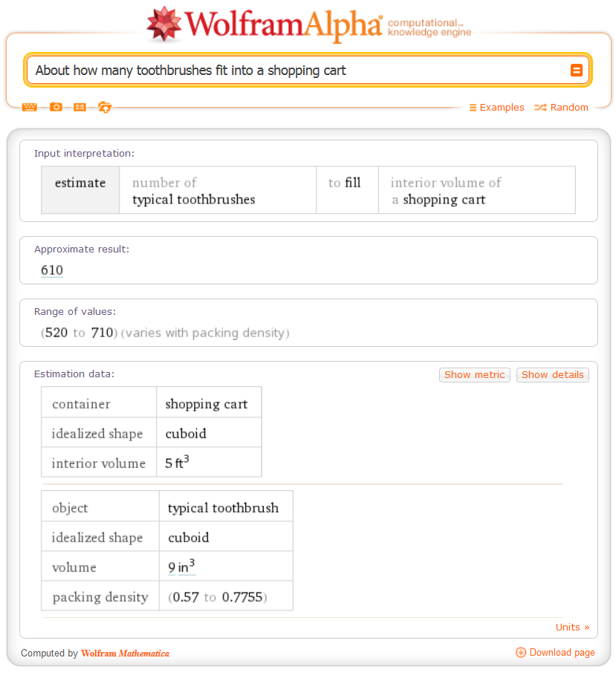
Task: Click the Random shuffle icon
Action: (x=540, y=108)
